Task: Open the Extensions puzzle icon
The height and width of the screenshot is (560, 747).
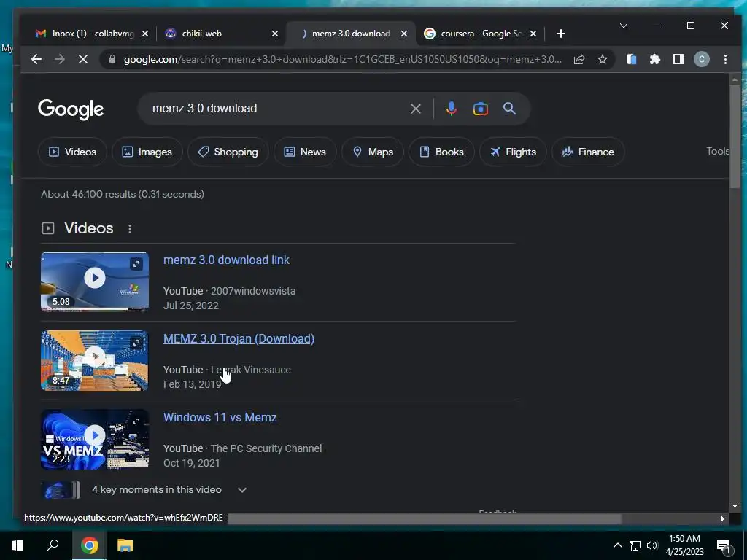Action: click(x=655, y=59)
